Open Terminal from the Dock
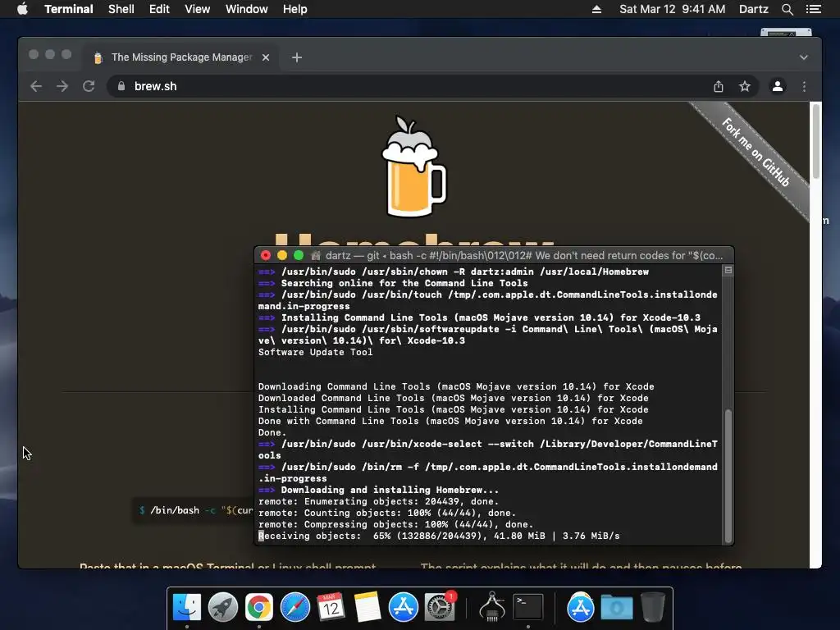Screen dimensions: 840x630 tap(528, 607)
